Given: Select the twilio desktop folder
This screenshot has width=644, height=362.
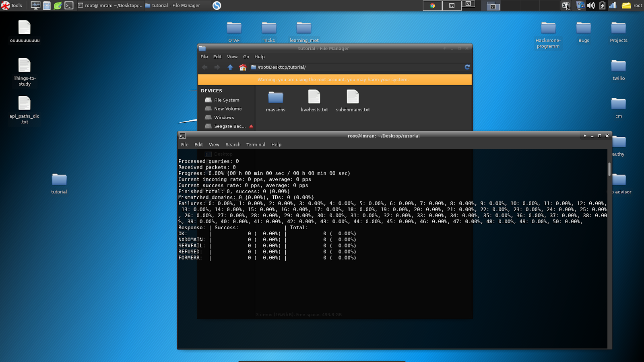Looking at the screenshot, I should 619,70.
